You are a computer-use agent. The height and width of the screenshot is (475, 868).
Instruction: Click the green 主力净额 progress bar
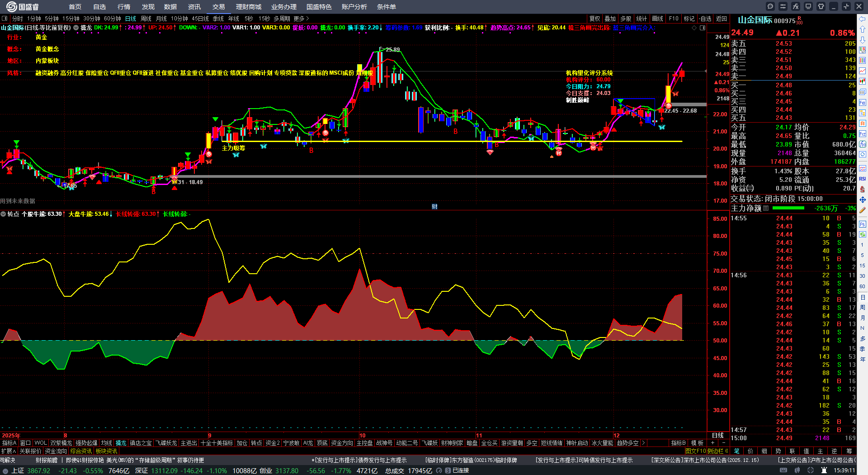pyautogui.click(x=788, y=208)
